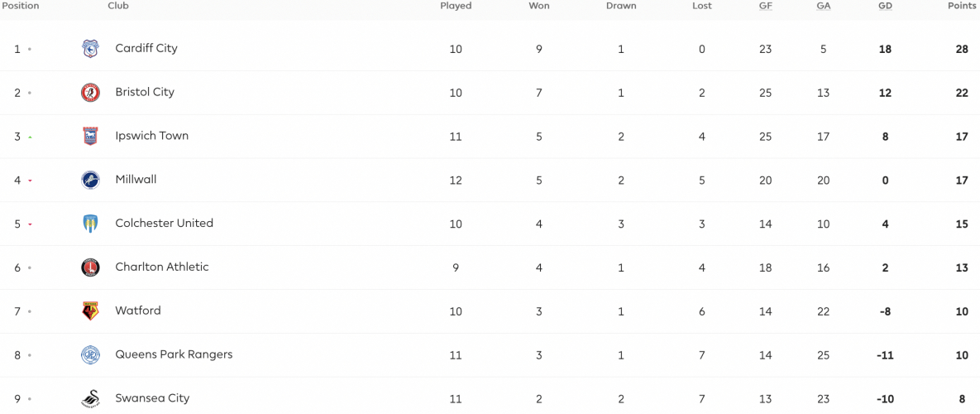The width and height of the screenshot is (980, 414).
Task: Click the Watford club crest
Action: (x=91, y=311)
